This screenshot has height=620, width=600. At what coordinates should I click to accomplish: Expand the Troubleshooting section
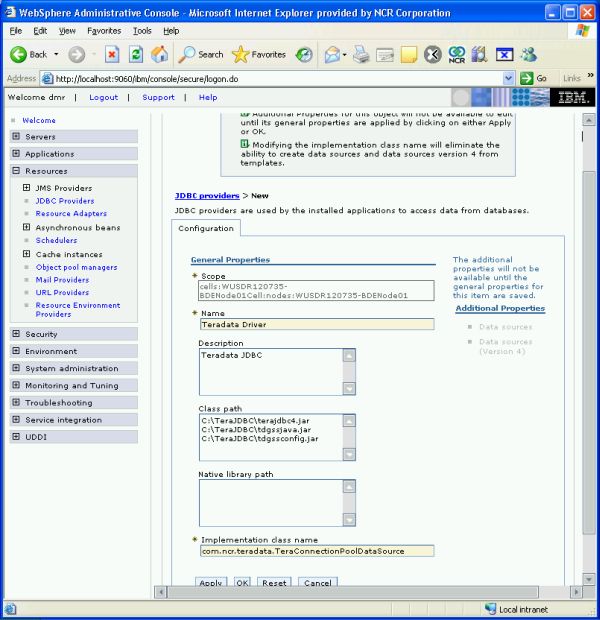tap(16, 402)
